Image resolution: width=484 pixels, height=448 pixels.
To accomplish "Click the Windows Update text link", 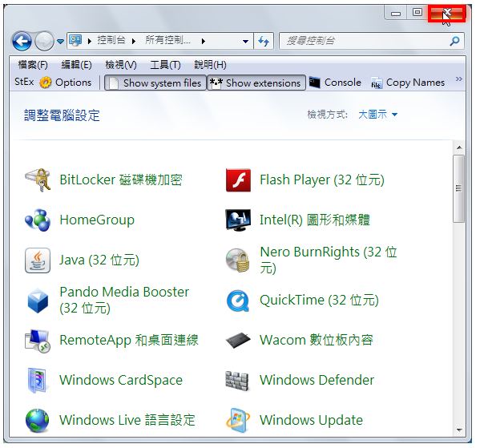I will pyautogui.click(x=312, y=421).
